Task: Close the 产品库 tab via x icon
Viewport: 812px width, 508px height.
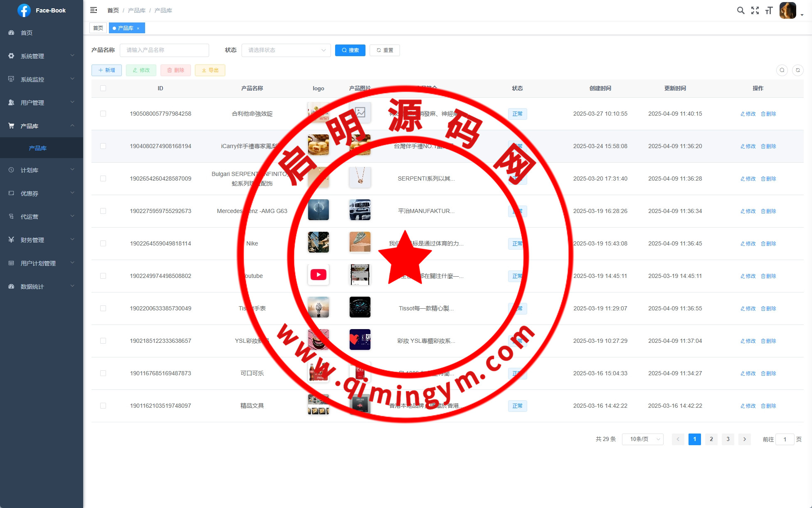Action: pos(138,28)
